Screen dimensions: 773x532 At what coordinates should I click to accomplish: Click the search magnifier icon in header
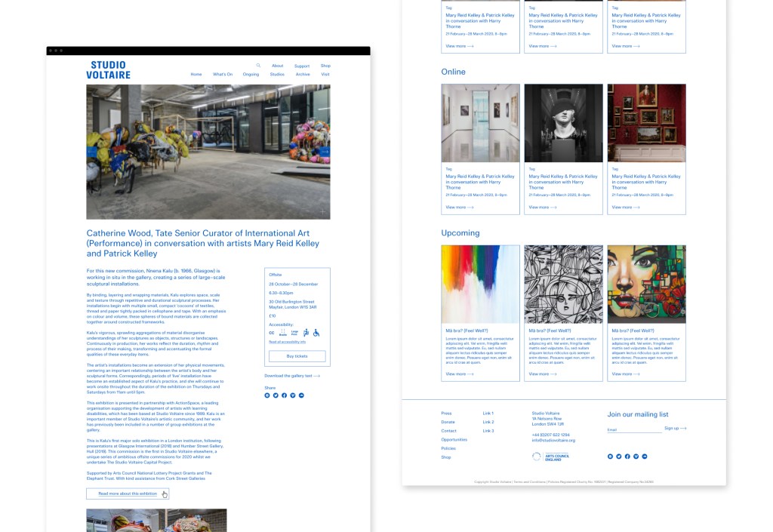(258, 66)
